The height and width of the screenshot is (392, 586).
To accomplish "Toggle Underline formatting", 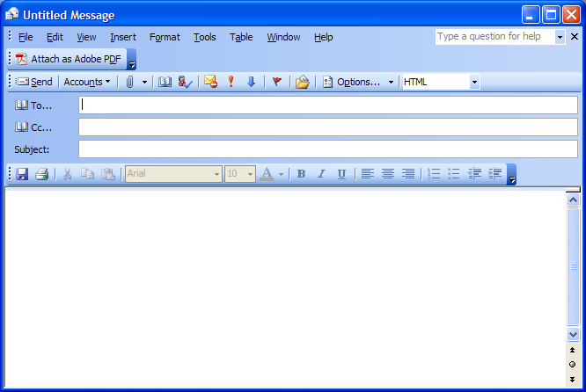I will 341,174.
